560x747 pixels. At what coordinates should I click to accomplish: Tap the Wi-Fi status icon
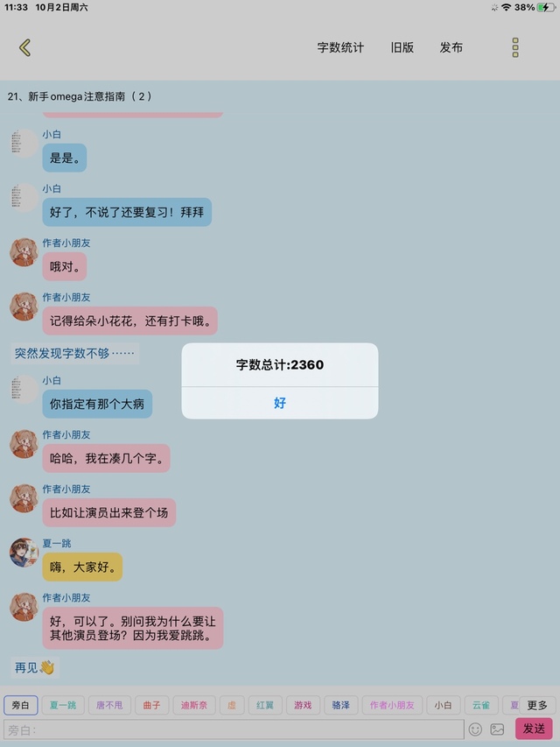507,7
